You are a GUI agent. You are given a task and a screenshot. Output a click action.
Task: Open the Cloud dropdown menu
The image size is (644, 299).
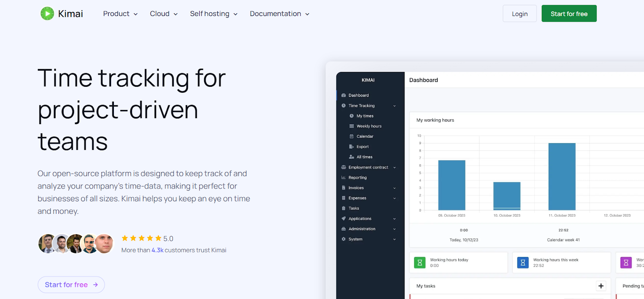tap(164, 14)
